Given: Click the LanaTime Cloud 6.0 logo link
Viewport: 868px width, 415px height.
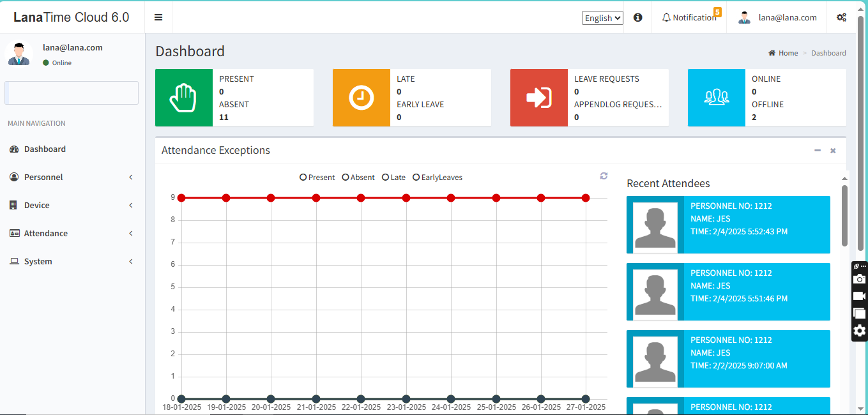Looking at the screenshot, I should (72, 17).
